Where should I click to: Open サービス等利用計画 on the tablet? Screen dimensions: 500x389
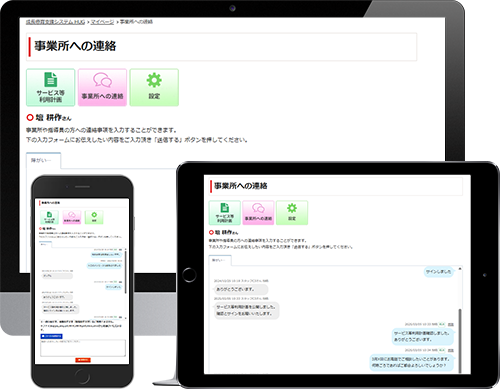click(225, 213)
